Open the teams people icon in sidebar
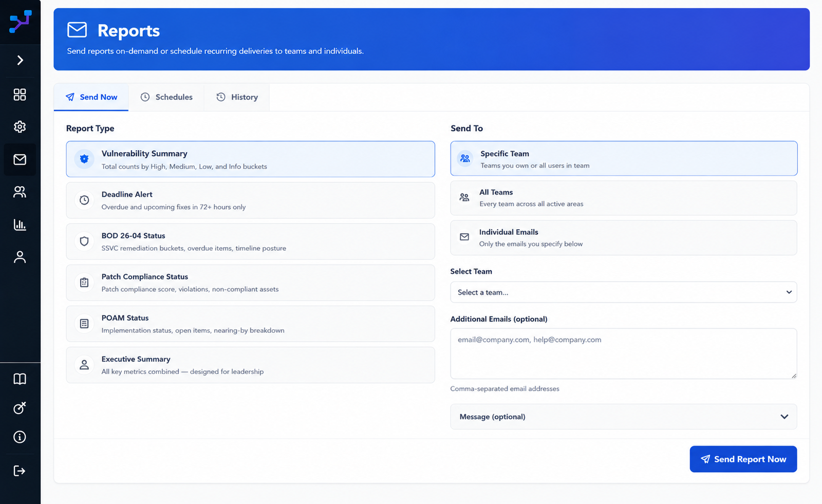822x504 pixels. (20, 192)
